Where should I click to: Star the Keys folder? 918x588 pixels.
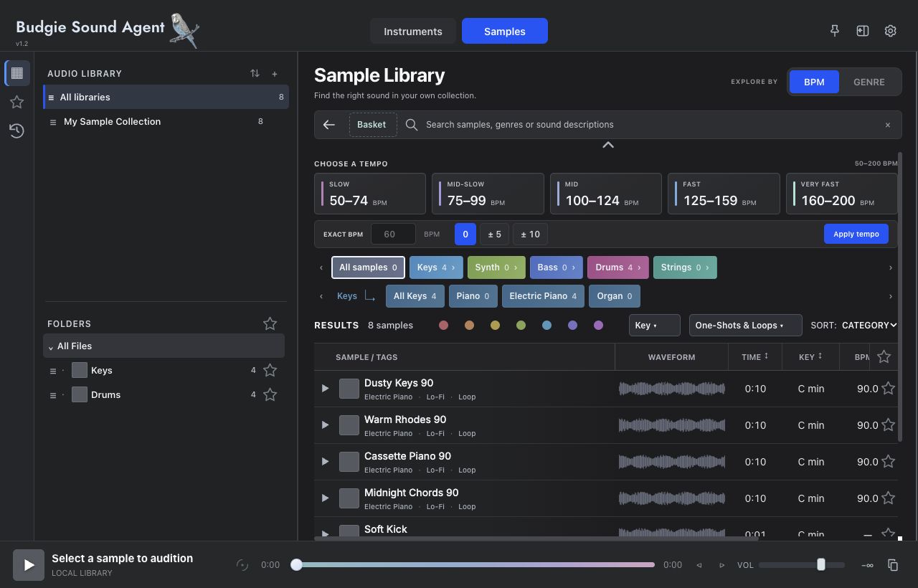coord(270,371)
